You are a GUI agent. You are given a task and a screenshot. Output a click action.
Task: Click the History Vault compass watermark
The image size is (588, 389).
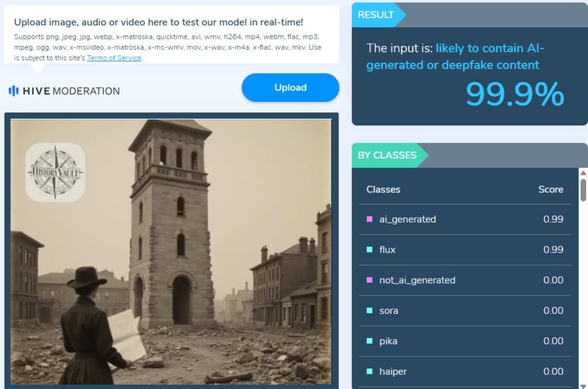coord(55,172)
